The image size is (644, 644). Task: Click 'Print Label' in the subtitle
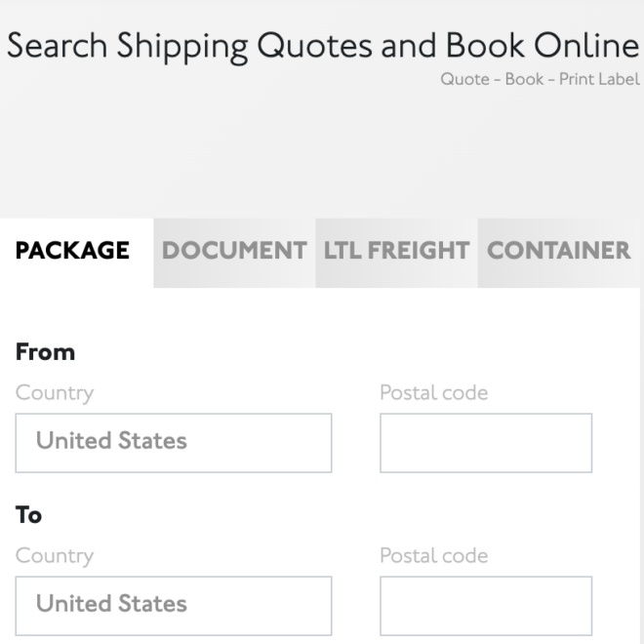pos(599,80)
